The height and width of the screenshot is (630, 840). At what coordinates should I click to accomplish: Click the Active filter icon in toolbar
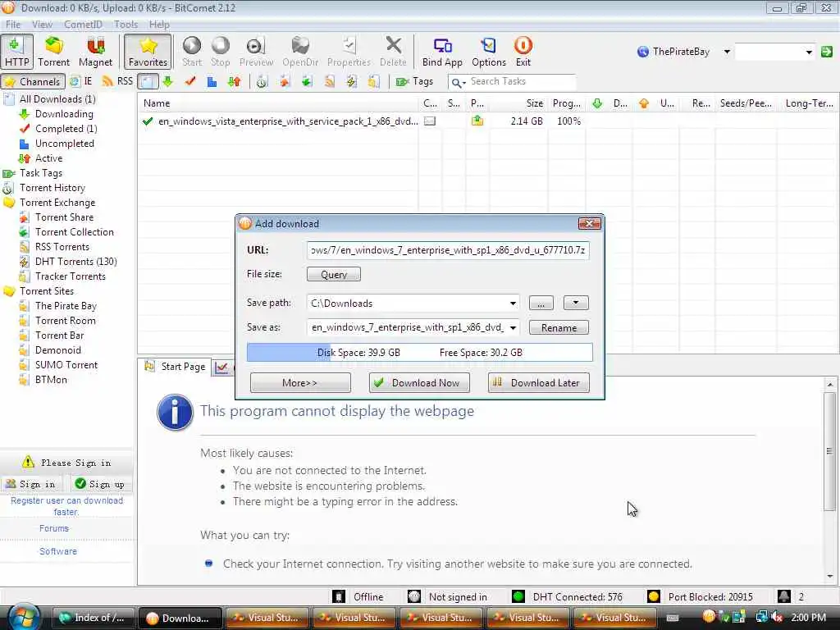tap(234, 81)
